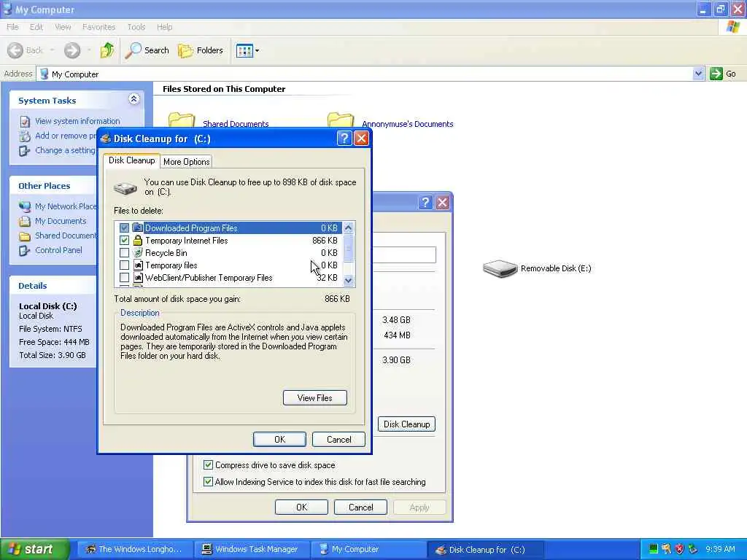Click the volume label input field in Properties
The image size is (747, 560).
tap(404, 254)
